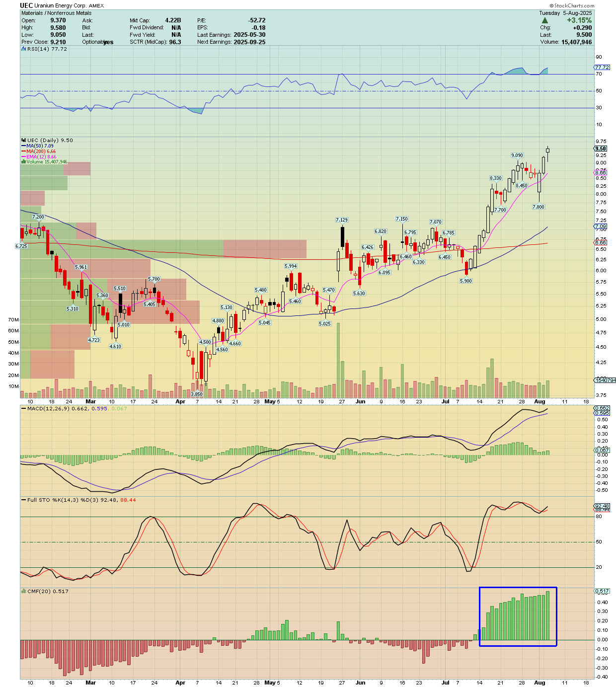Click Last Earnings date 2025-05-30
This screenshot has height=687, width=616.
pyautogui.click(x=249, y=35)
